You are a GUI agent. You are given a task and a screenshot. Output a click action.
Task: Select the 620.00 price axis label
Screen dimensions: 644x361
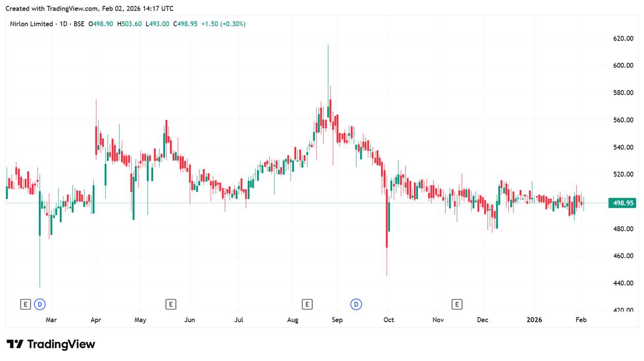[622, 38]
